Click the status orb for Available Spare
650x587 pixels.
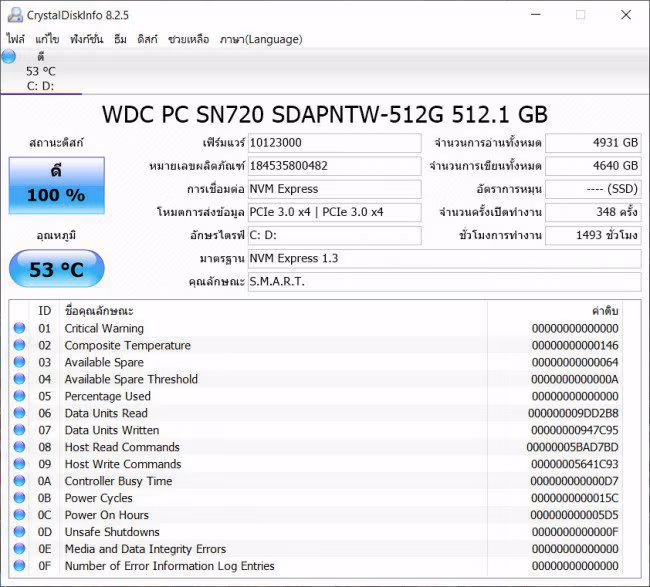(x=19, y=362)
